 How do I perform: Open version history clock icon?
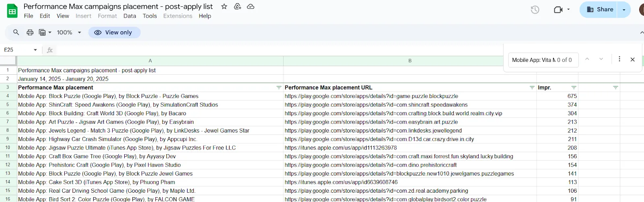[535, 10]
